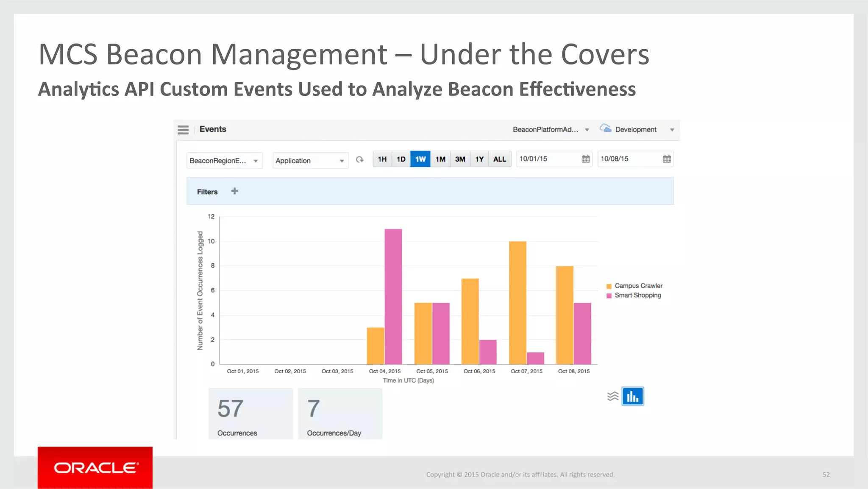Open the hamburger navigation menu
The height and width of the screenshot is (489, 868).
tap(183, 130)
